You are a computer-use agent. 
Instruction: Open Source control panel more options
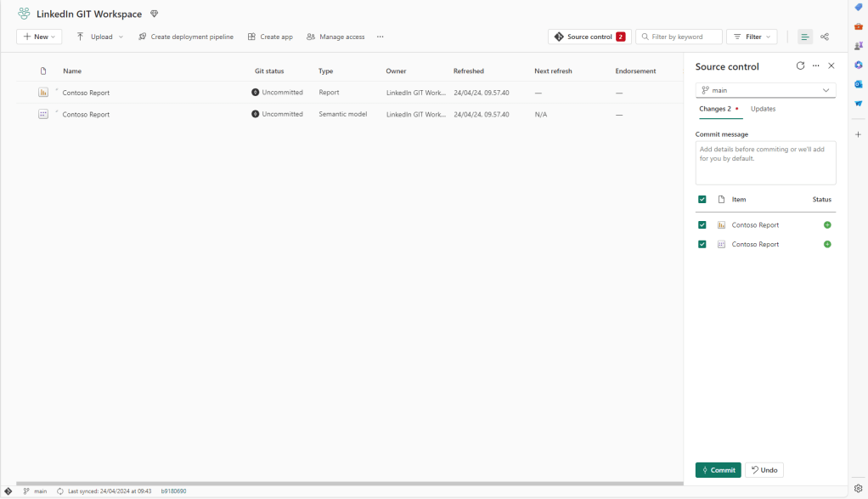[815, 66]
